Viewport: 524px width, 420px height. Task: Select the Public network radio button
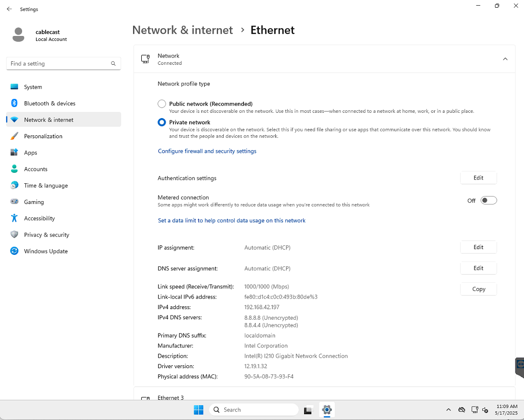tap(161, 104)
